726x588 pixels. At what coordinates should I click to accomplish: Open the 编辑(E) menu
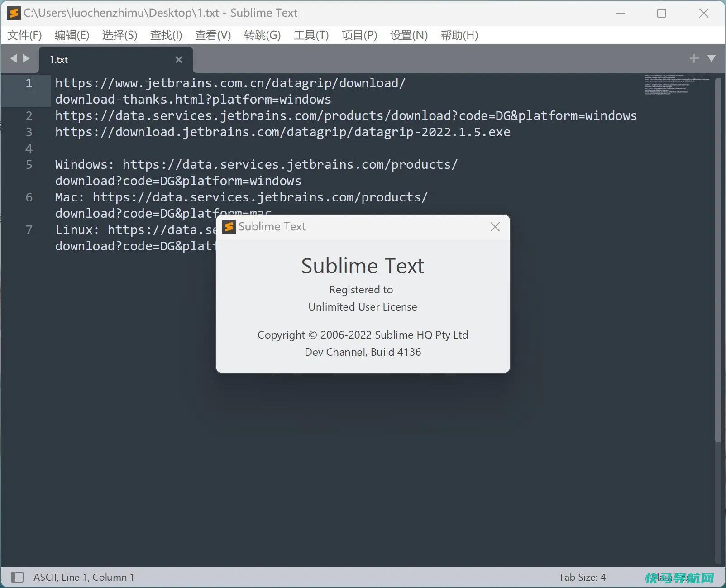coord(72,35)
